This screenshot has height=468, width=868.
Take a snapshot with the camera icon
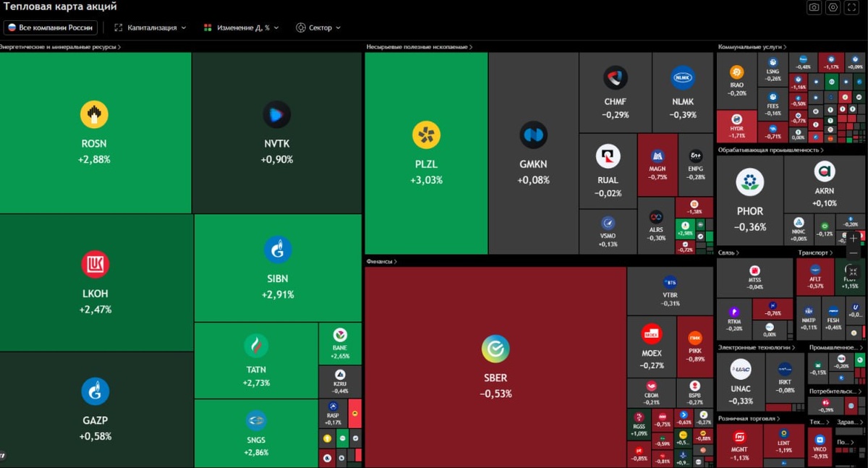pyautogui.click(x=814, y=7)
